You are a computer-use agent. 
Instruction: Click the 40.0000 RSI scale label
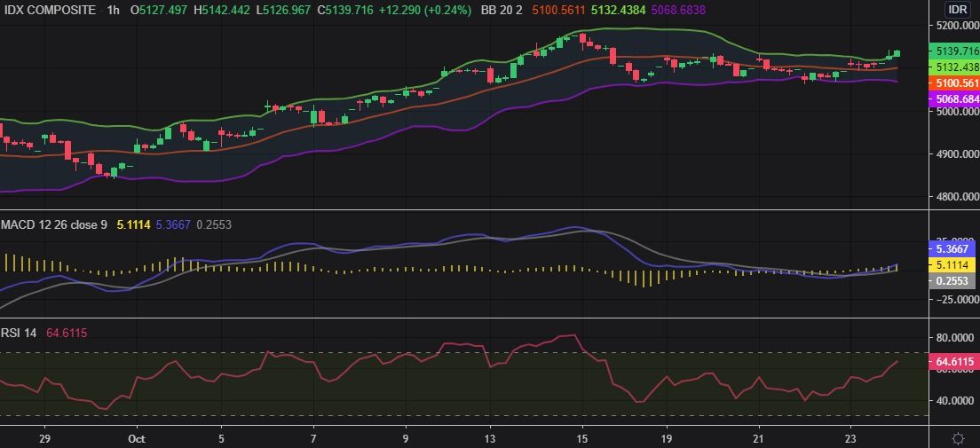(x=954, y=400)
